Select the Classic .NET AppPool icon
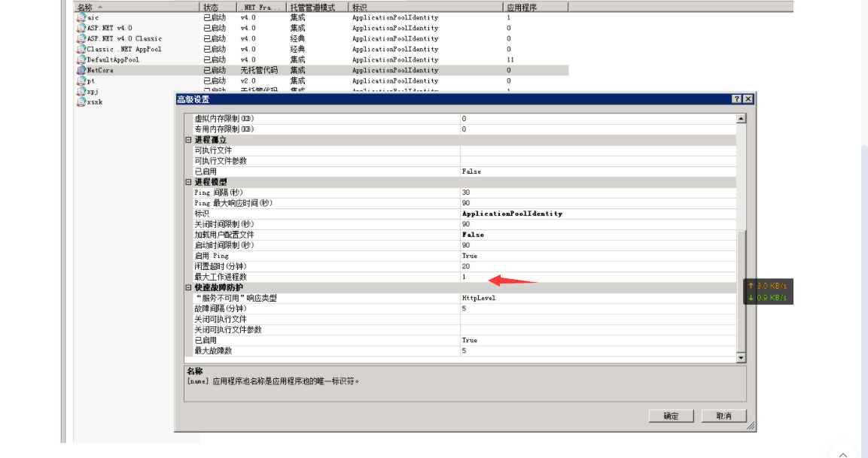This screenshot has width=868, height=458. coord(81,49)
